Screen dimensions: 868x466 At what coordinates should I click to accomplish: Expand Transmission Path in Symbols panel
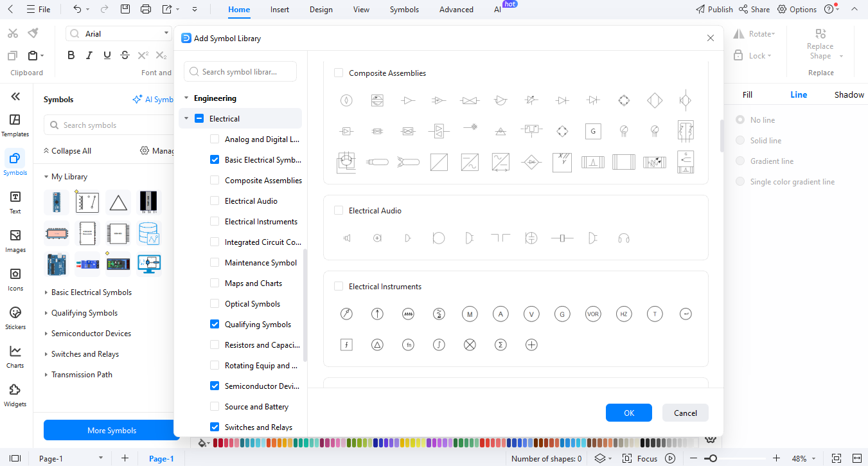click(46, 375)
